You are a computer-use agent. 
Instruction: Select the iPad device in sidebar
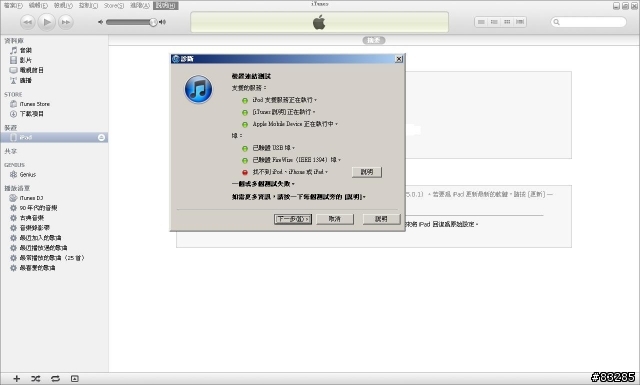click(x=54, y=138)
